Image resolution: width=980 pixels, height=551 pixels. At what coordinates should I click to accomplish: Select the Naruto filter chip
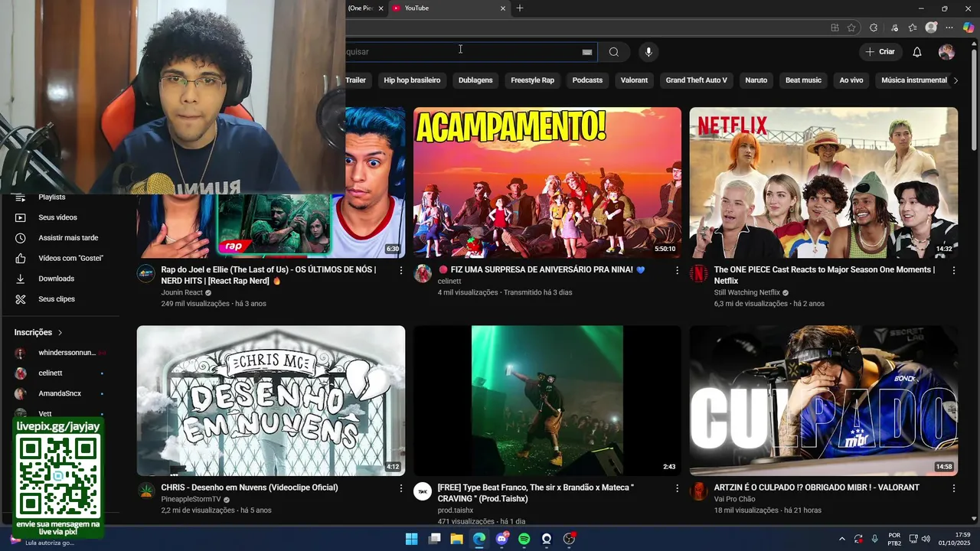click(x=756, y=80)
